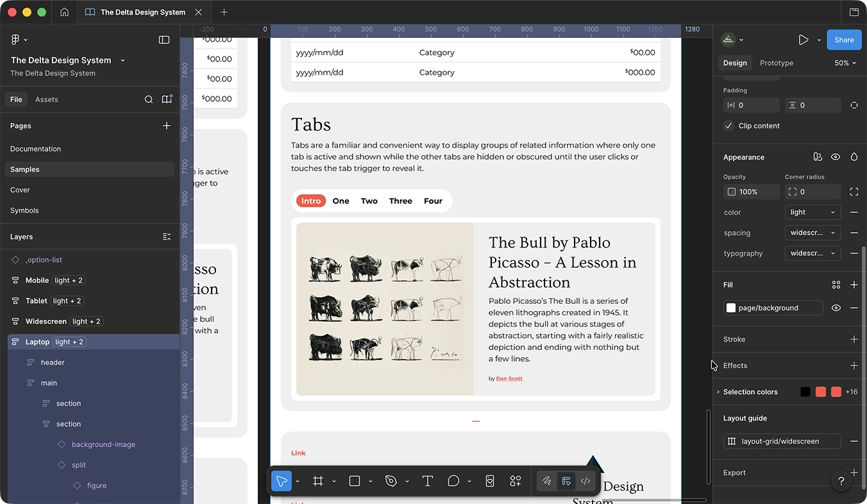Open the Assets tab in sidebar

(x=46, y=99)
